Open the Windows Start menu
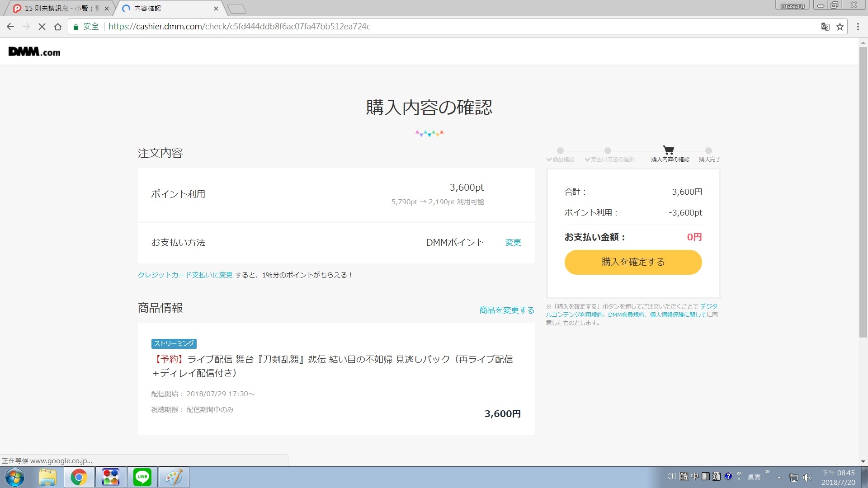The height and width of the screenshot is (488, 868). point(14,478)
